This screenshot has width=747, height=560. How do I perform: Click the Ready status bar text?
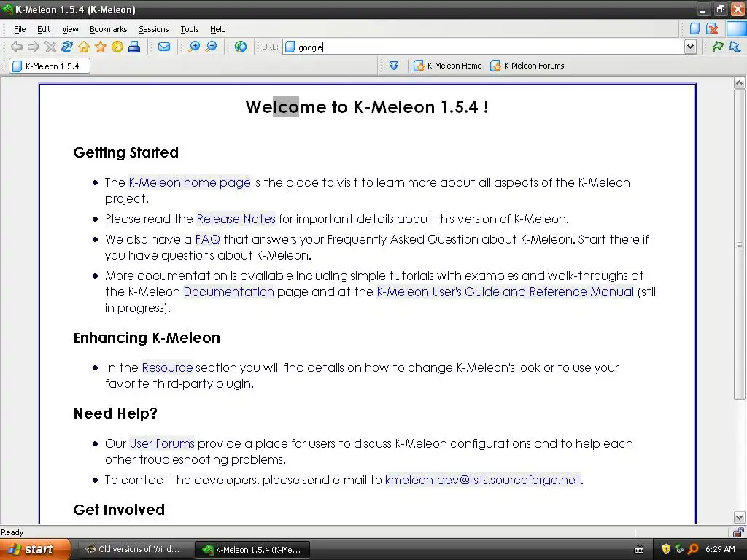(x=12, y=532)
